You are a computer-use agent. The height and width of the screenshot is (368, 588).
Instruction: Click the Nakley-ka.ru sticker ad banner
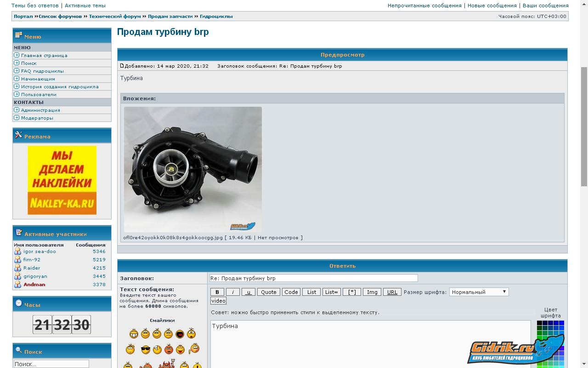(62, 180)
